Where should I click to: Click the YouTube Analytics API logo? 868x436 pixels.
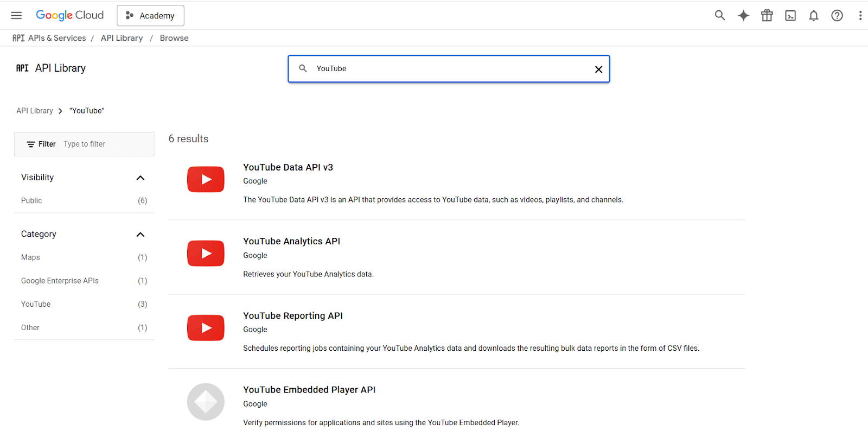pos(206,254)
